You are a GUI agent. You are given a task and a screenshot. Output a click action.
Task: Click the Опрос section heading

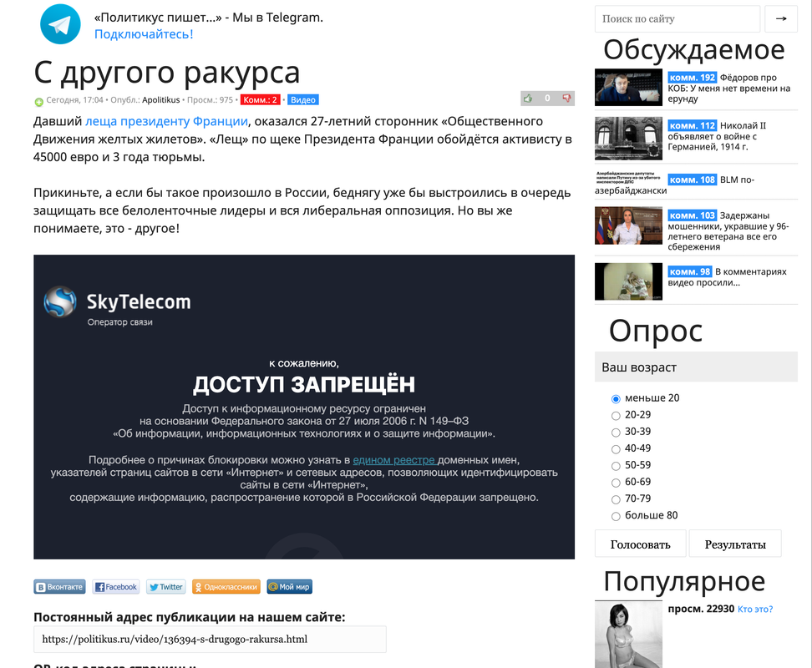(x=656, y=331)
